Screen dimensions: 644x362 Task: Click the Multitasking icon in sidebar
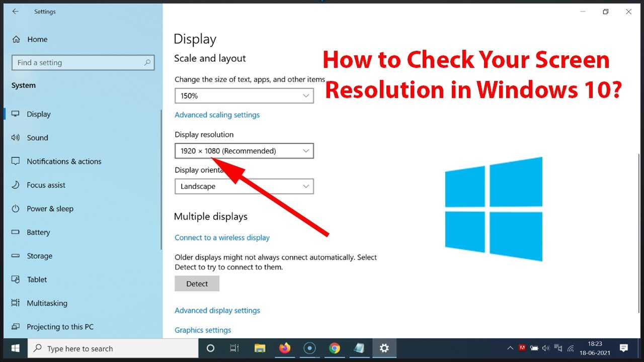[x=16, y=303]
